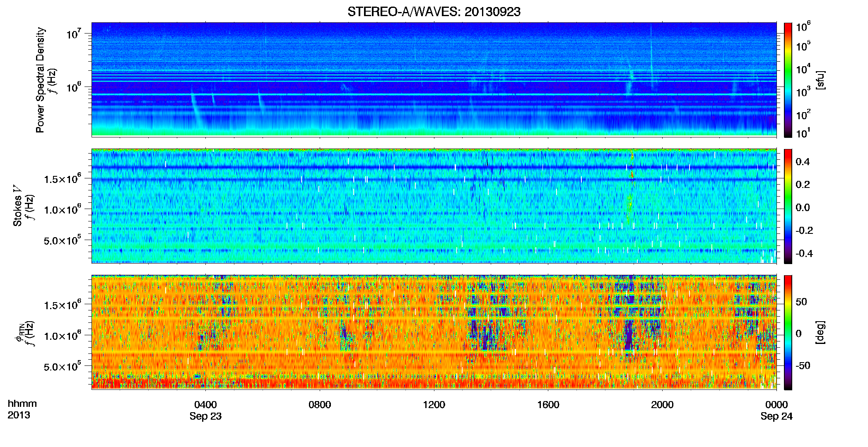This screenshot has width=868, height=447.
Task: Click the "-50" degree colorbar label
Action: [x=803, y=365]
